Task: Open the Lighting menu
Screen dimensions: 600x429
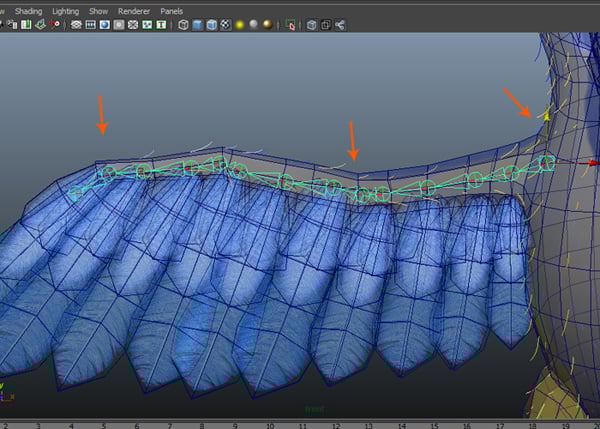Action: (x=65, y=10)
